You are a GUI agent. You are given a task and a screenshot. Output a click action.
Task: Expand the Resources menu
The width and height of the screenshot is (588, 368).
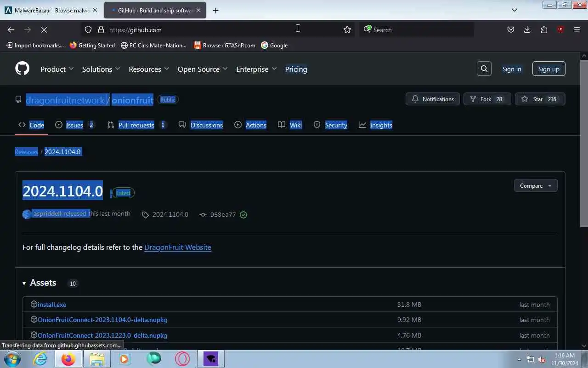(149, 69)
